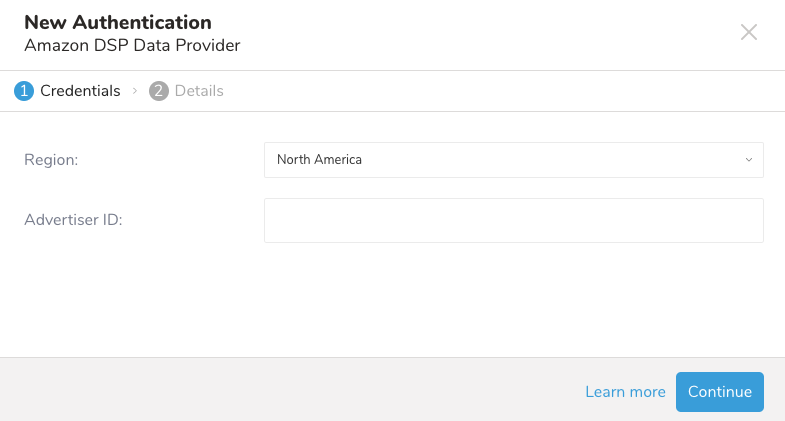Open the Learn more link

pos(625,392)
